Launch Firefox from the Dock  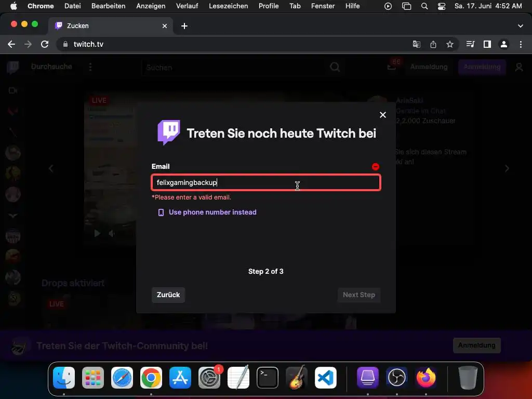[426, 378]
